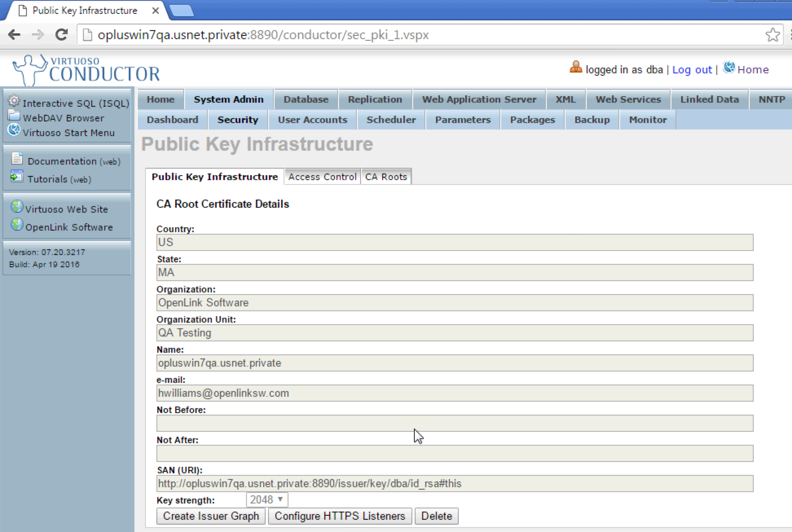Click Configure HTTPS Listeners button
Image resolution: width=792 pixels, height=532 pixels.
(x=340, y=516)
